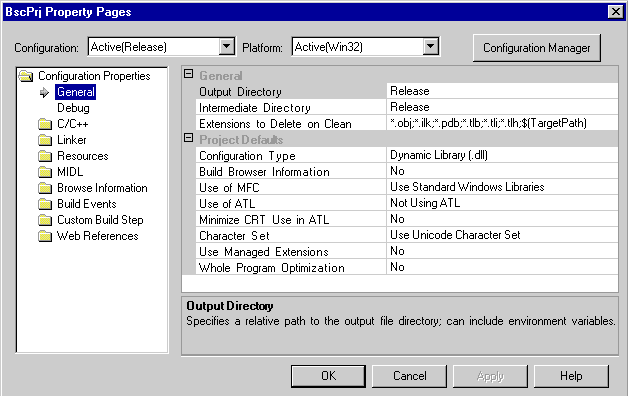Confirm with the OK button
Viewport: 628px width, 396px height.
pos(328,376)
